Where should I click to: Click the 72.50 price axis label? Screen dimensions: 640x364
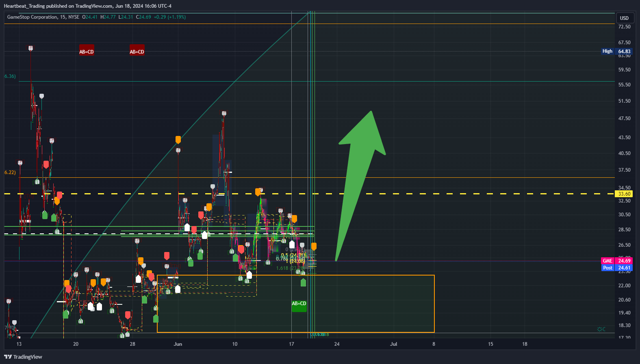click(624, 27)
